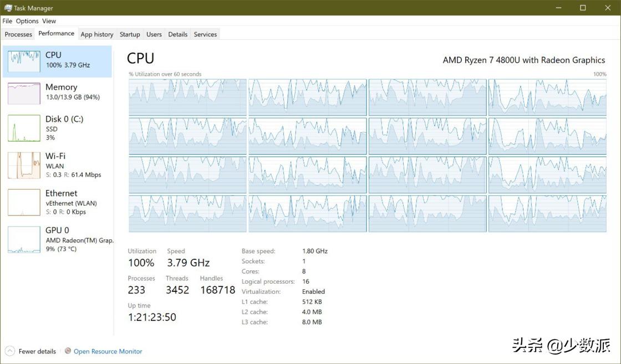The width and height of the screenshot is (621, 364).
Task: Click the Disk SSD label
Action: click(x=52, y=129)
